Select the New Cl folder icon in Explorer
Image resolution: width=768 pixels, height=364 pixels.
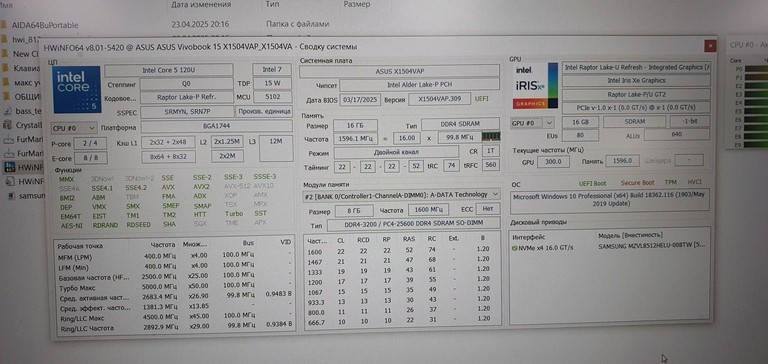[x=4, y=54]
